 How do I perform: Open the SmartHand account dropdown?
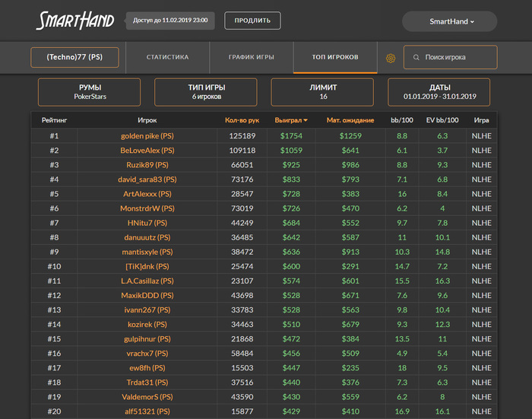[450, 21]
